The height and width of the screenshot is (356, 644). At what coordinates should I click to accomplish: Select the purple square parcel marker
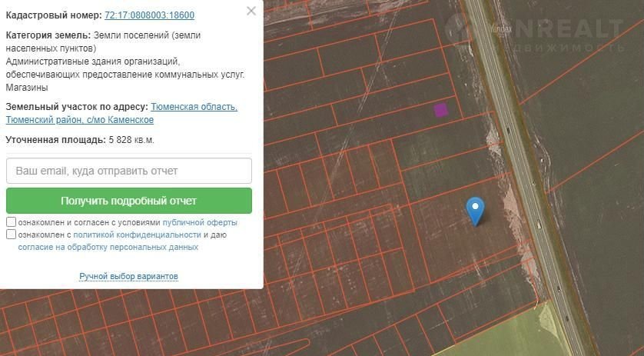tap(440, 110)
